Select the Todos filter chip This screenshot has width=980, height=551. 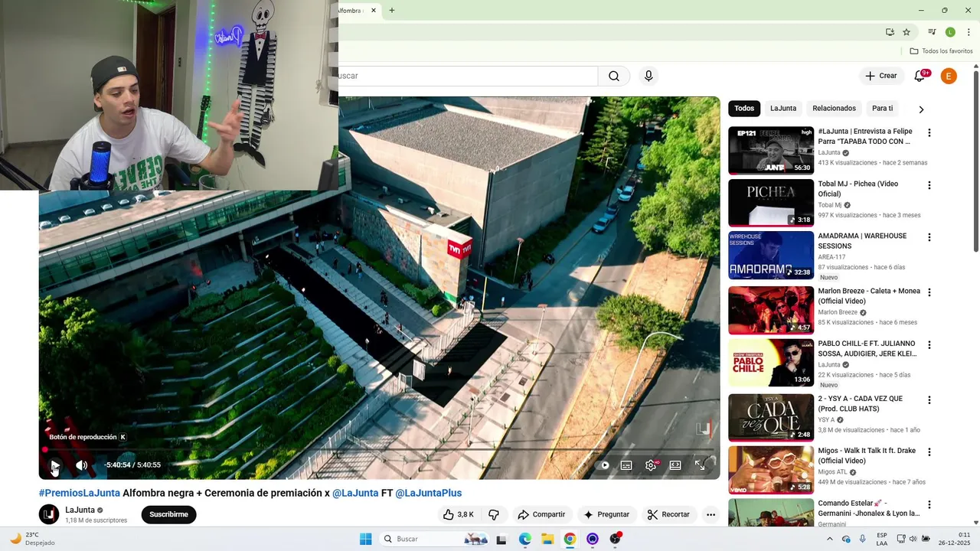tap(744, 108)
